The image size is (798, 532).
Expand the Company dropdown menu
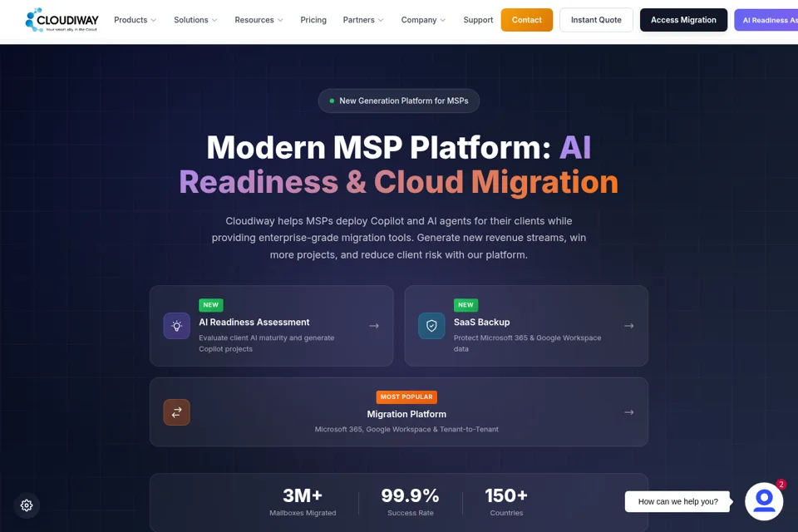[423, 20]
